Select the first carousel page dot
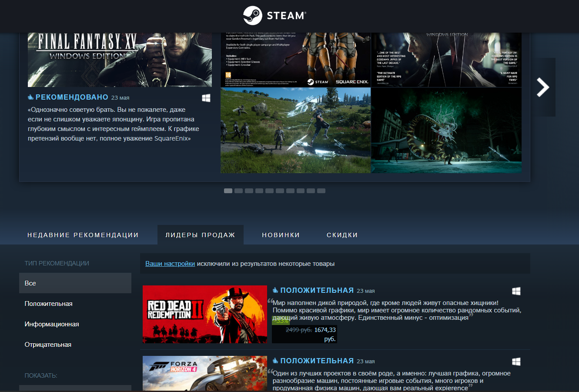This screenshot has height=392, width=579. pyautogui.click(x=228, y=191)
